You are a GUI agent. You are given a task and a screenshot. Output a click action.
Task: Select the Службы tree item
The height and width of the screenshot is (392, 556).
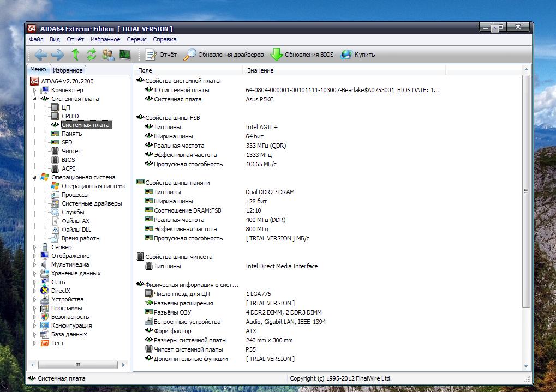pyautogui.click(x=73, y=212)
